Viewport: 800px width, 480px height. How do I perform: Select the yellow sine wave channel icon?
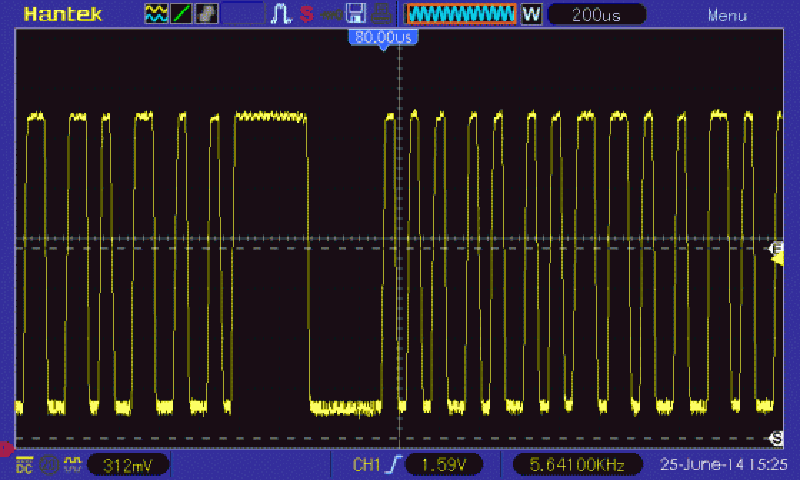click(x=157, y=14)
